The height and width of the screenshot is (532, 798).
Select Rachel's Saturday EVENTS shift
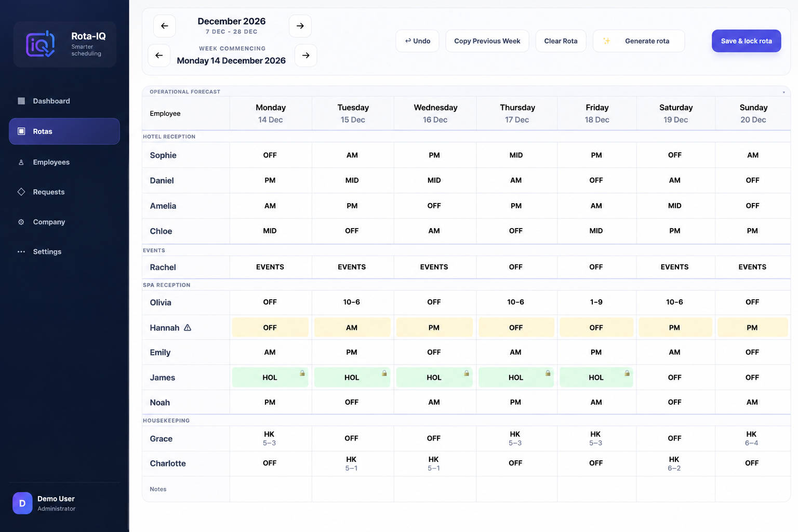pyautogui.click(x=675, y=267)
